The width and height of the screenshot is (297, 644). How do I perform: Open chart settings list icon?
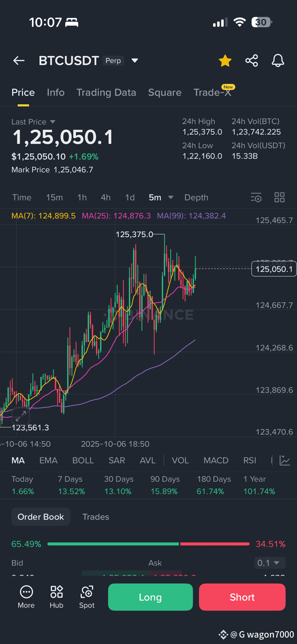(x=256, y=198)
